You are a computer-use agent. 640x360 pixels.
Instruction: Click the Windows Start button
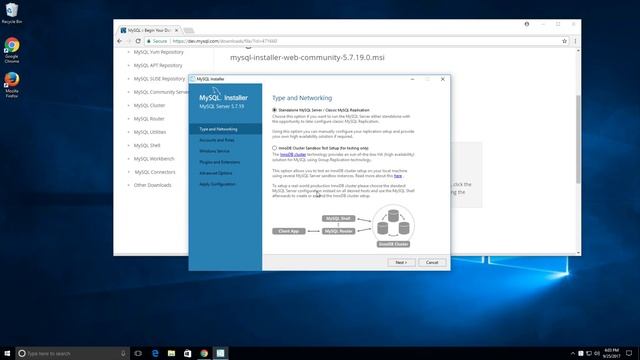coord(7,353)
